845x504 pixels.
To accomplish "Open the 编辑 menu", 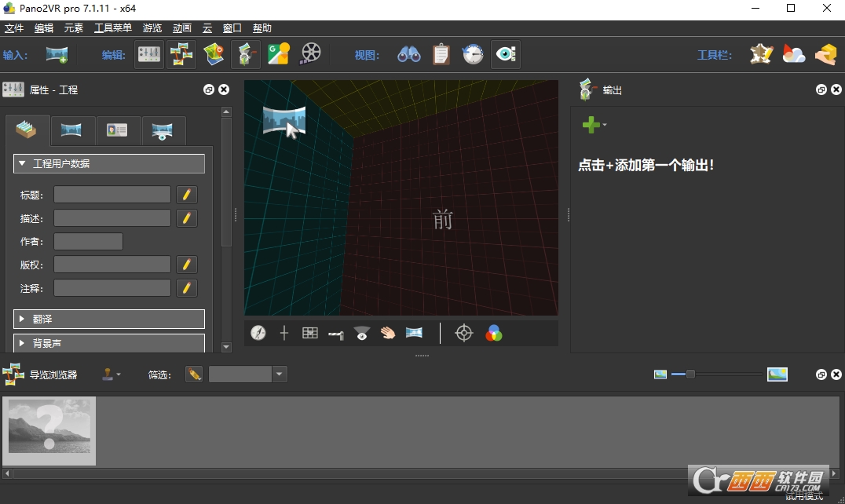I will [44, 28].
